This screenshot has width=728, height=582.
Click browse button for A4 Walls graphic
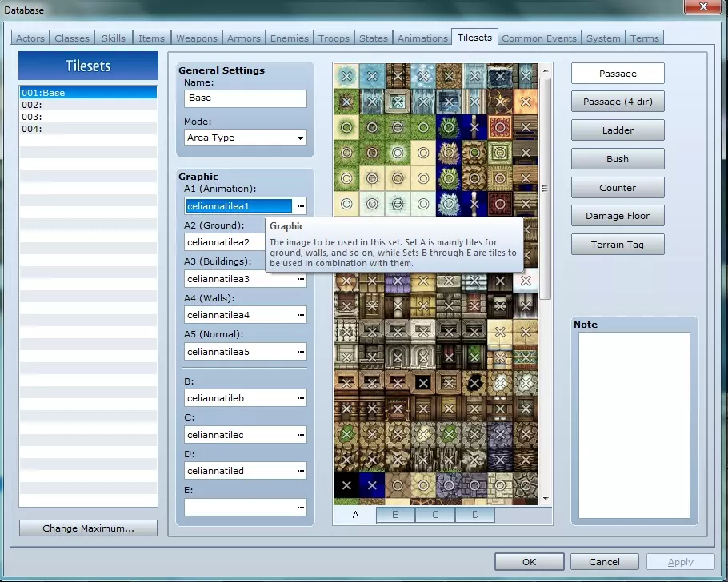click(x=300, y=315)
